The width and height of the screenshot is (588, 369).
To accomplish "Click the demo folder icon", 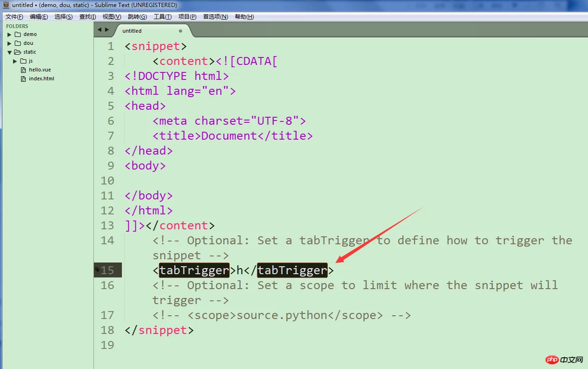I will [18, 34].
